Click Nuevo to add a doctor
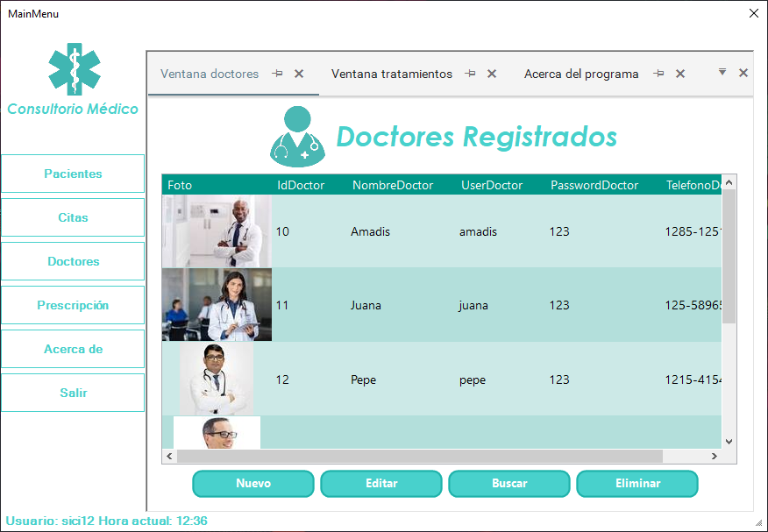 pyautogui.click(x=253, y=484)
